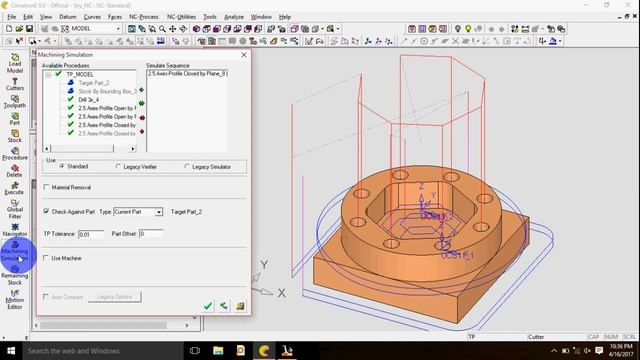The image size is (640, 360).
Task: Open the Navigator sidebar tool
Action: [15, 230]
